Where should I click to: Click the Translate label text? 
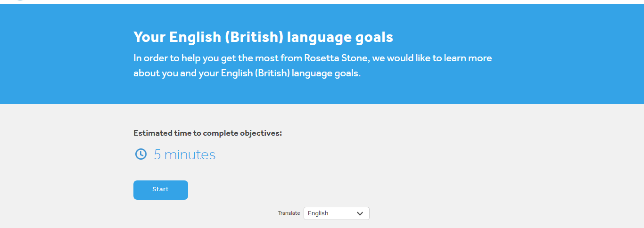(x=289, y=213)
